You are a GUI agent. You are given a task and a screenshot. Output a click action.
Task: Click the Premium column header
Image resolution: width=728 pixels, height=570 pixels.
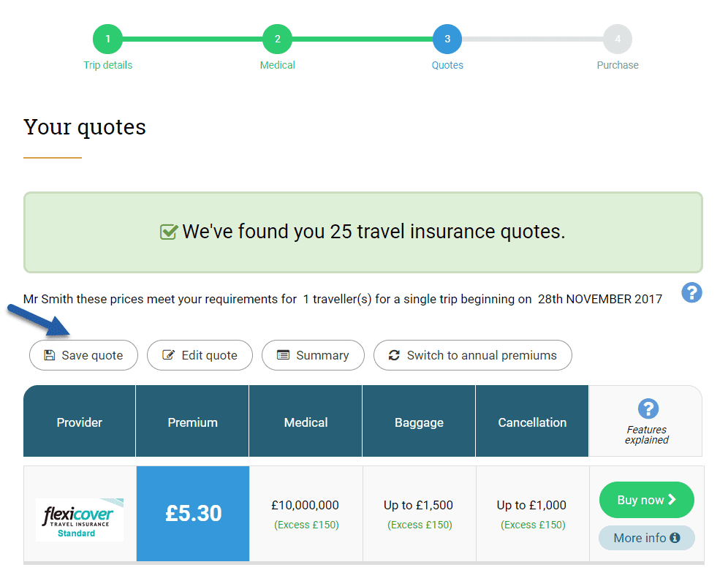point(192,421)
